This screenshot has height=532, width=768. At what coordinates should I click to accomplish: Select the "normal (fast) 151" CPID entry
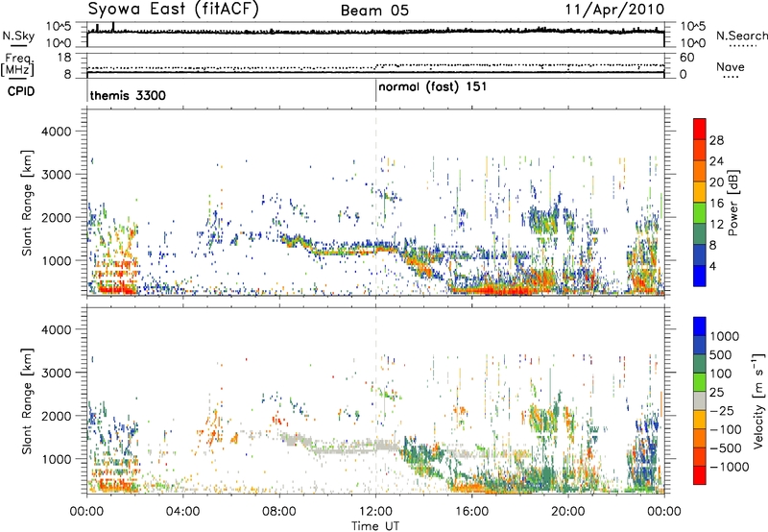tap(433, 86)
